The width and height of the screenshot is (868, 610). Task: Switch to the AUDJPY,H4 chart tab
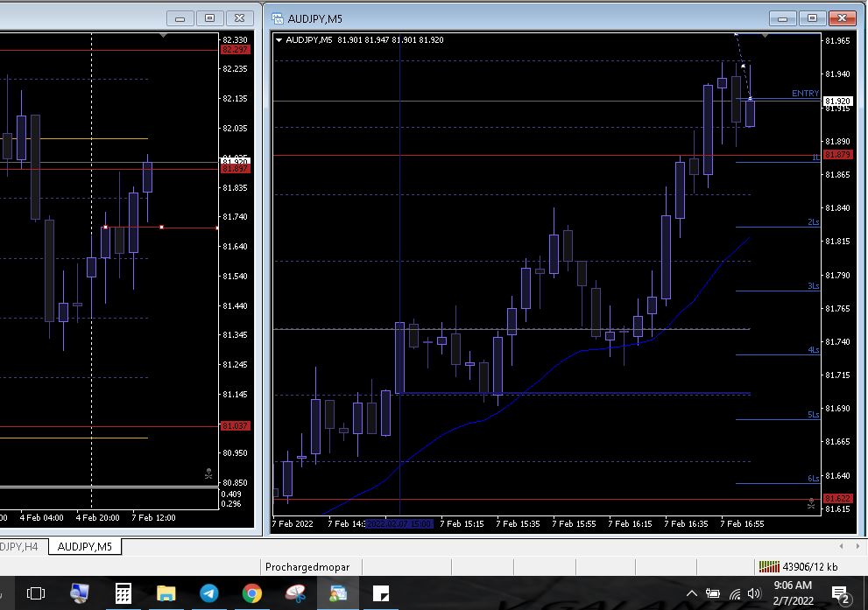(x=19, y=547)
